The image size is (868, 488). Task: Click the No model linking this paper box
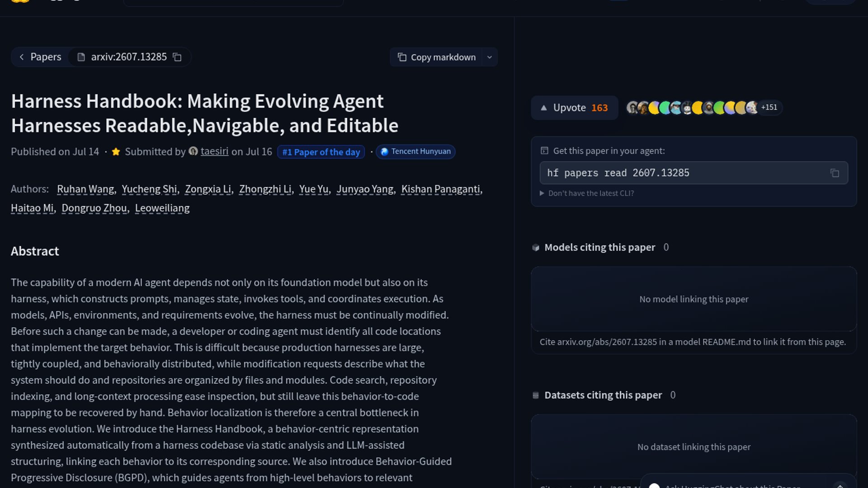(693, 299)
